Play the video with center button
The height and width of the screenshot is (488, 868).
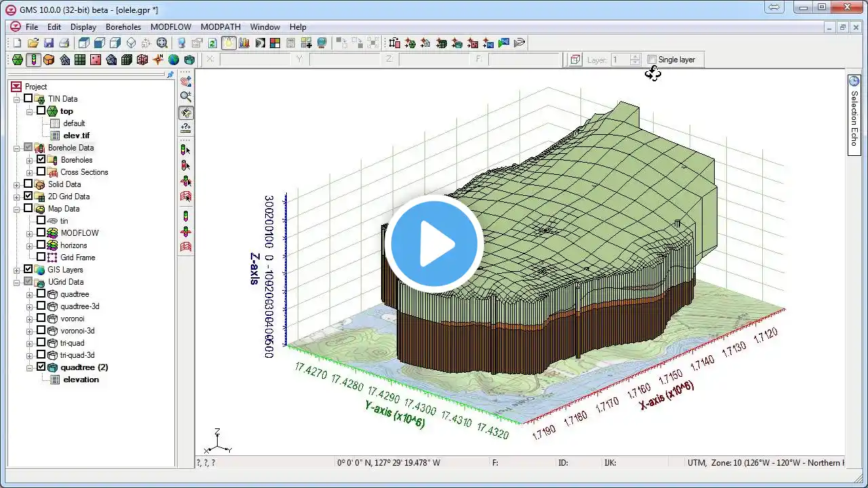coord(434,244)
